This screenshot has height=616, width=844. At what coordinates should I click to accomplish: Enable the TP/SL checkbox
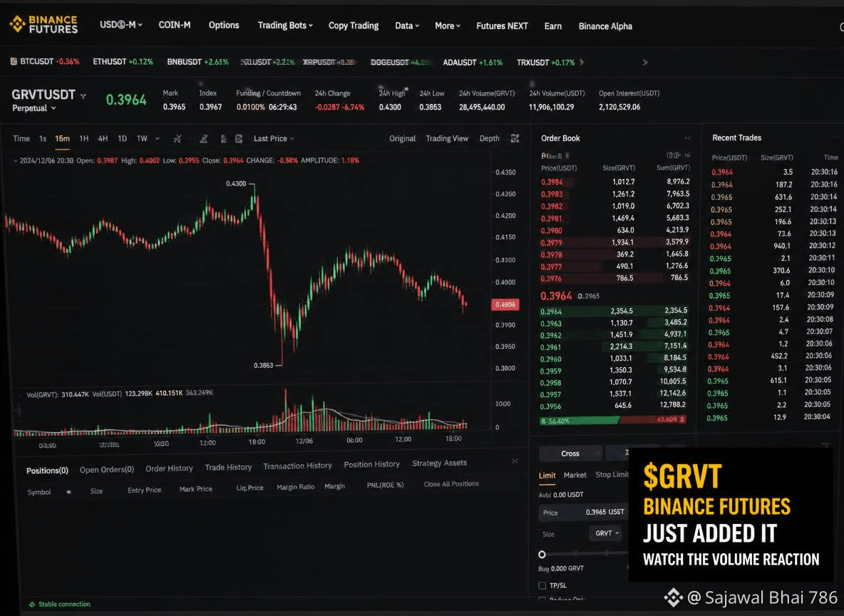542,585
